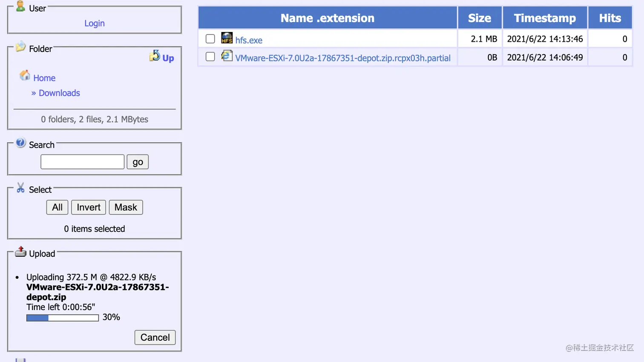Click the icon beside VMware-ESXi partial file
The height and width of the screenshot is (362, 644).
point(227,56)
